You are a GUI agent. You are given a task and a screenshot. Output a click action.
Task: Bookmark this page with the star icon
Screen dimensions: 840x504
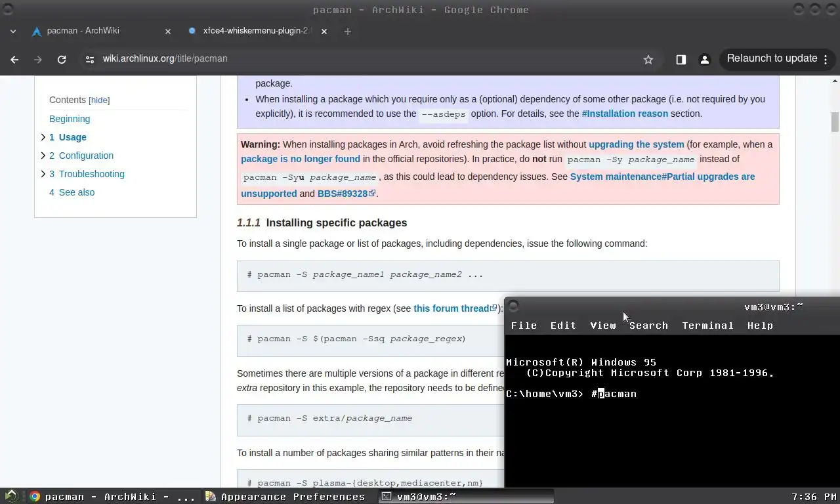[x=648, y=59]
